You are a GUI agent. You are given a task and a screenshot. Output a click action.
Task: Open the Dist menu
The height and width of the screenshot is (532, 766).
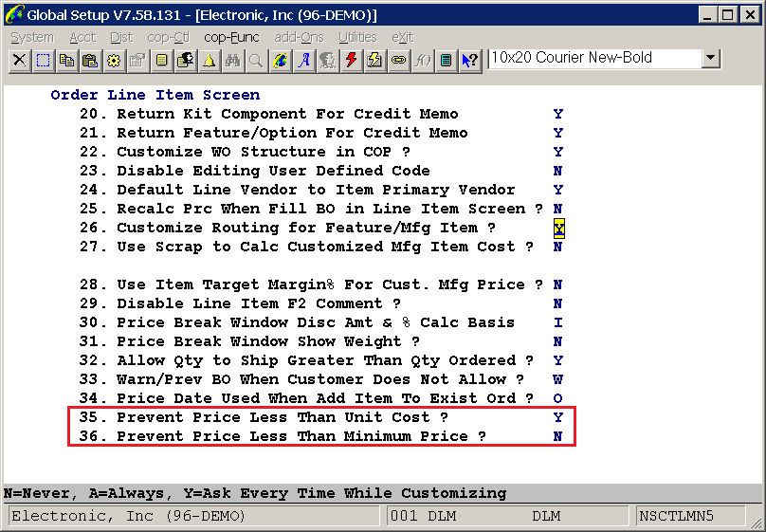(121, 38)
